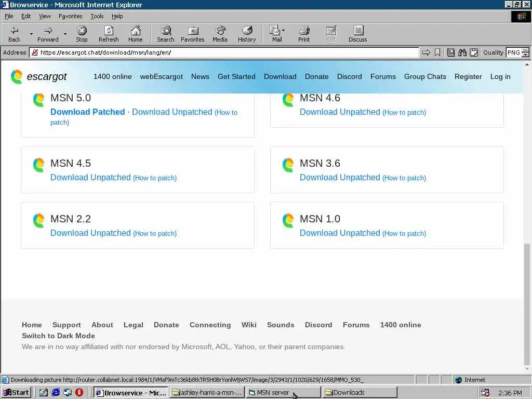
Task: Click the Forward toolbar button
Action: point(48,34)
